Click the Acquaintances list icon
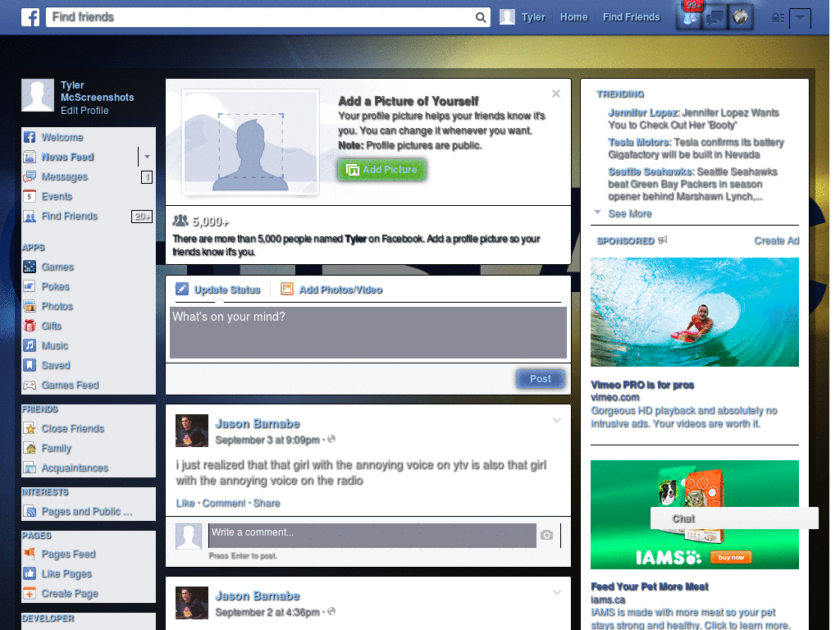The width and height of the screenshot is (840, 630). (x=30, y=468)
